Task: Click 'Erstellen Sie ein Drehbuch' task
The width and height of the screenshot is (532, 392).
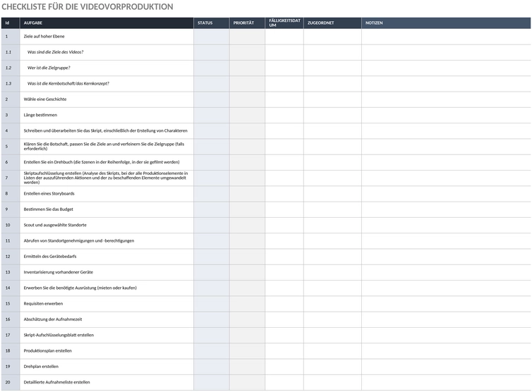Action: point(102,162)
